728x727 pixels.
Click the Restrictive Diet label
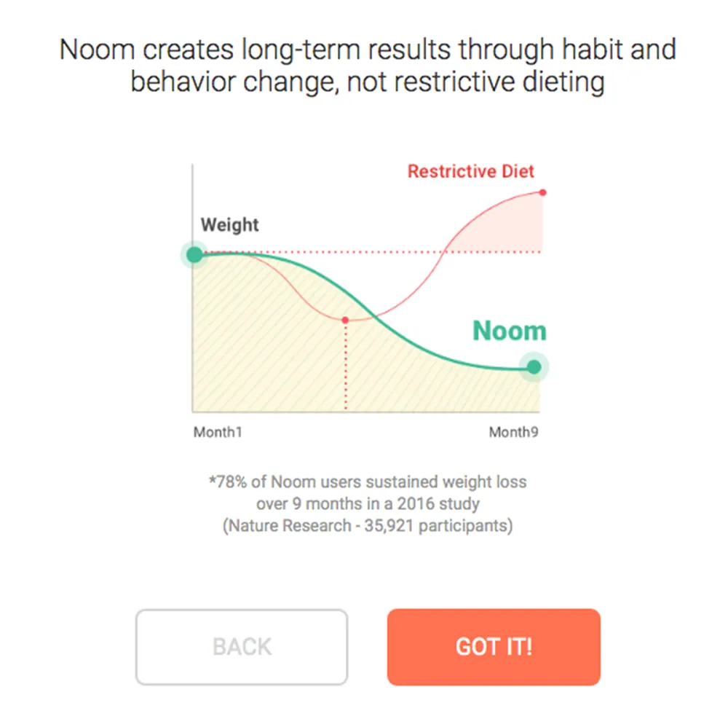470,171
